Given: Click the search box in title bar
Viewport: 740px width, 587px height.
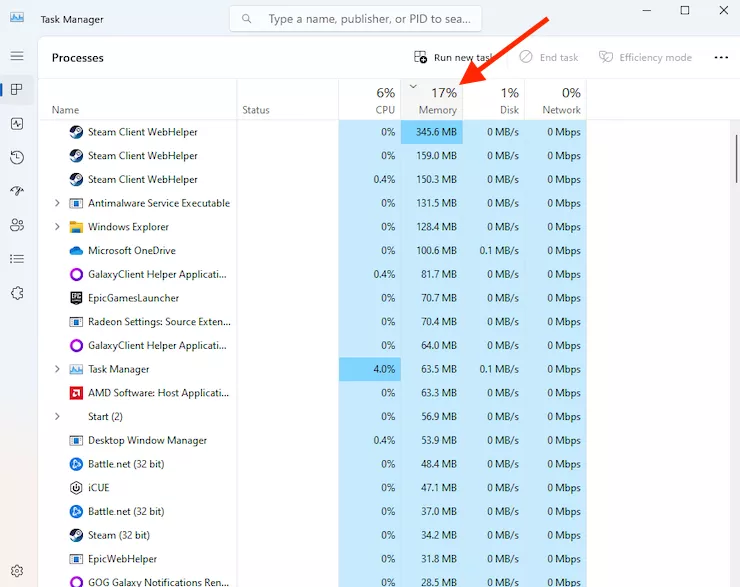Looking at the screenshot, I should point(355,19).
